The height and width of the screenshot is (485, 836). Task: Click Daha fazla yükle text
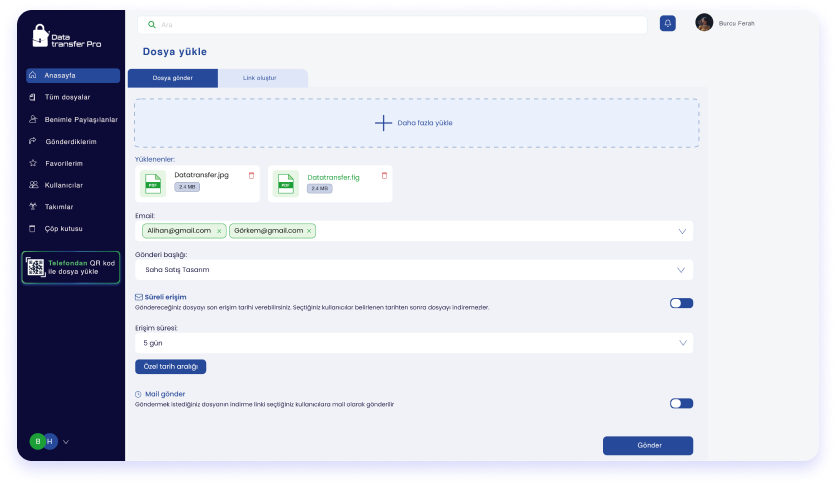click(x=425, y=123)
